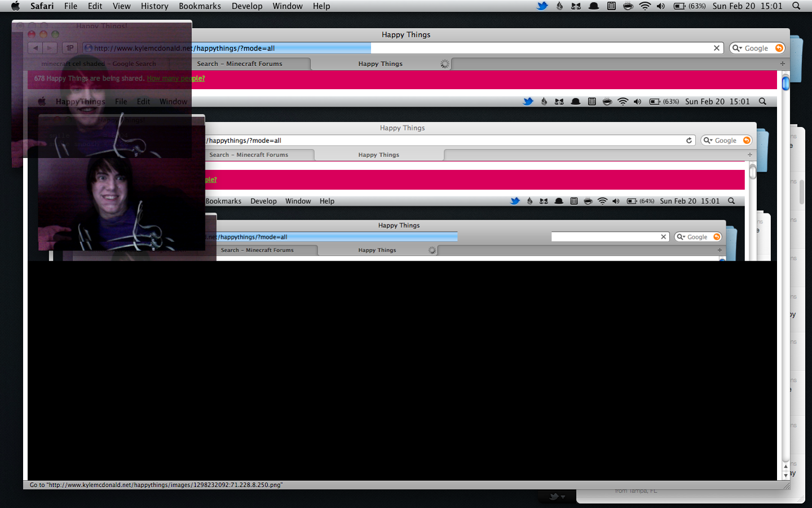This screenshot has height=508, width=812.
Task: Click the Twitter bird menu bar icon
Action: (x=542, y=6)
